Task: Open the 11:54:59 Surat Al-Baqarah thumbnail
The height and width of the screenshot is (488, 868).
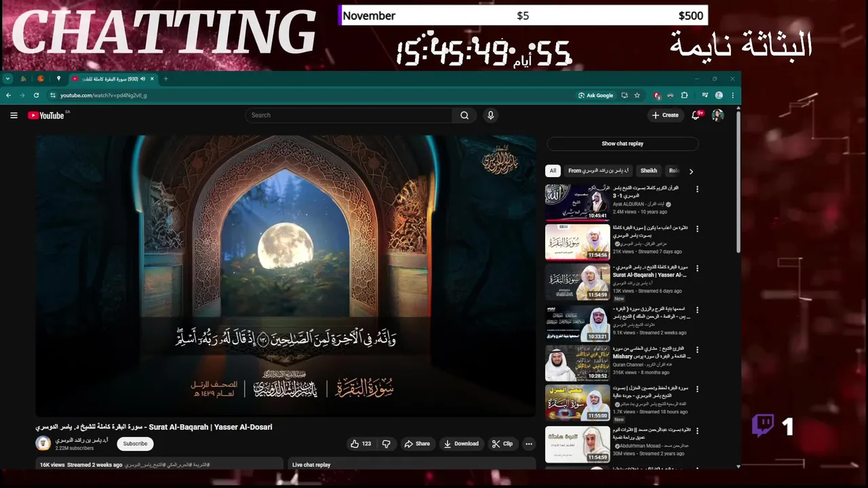Action: [578, 282]
